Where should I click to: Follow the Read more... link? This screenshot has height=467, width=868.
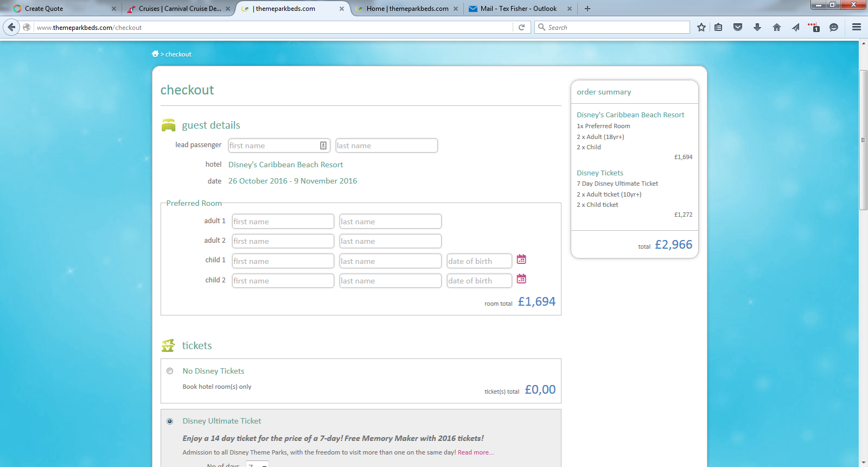pyautogui.click(x=476, y=452)
